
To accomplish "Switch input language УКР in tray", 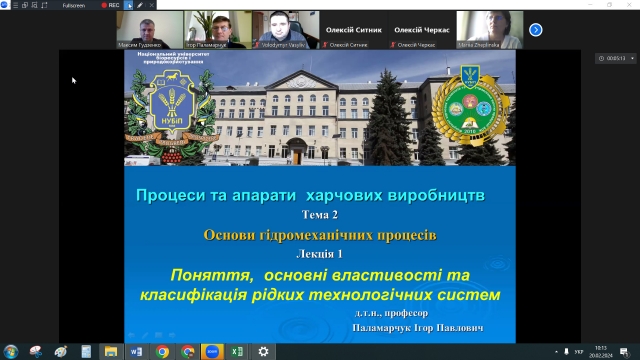I will pos(579,352).
